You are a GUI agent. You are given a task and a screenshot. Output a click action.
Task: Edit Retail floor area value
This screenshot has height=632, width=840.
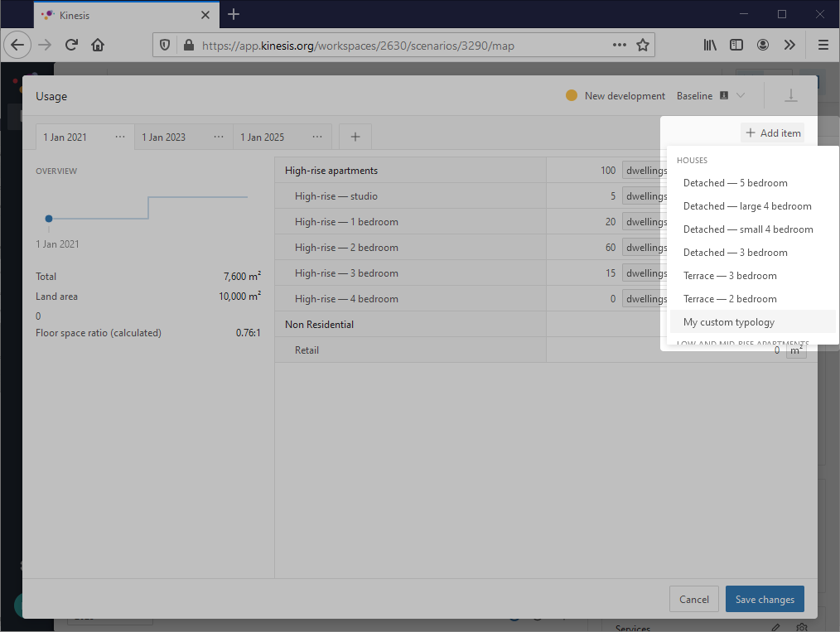777,350
